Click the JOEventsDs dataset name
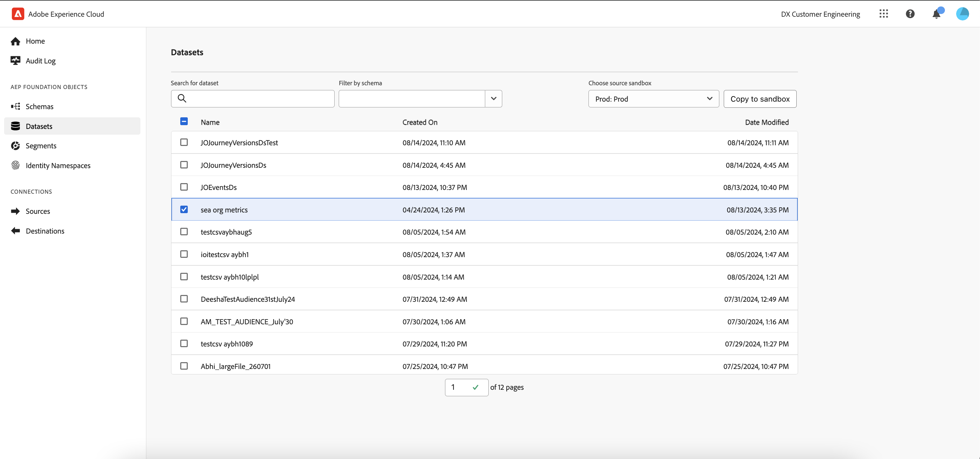This screenshot has width=980, height=459. pyautogui.click(x=218, y=187)
